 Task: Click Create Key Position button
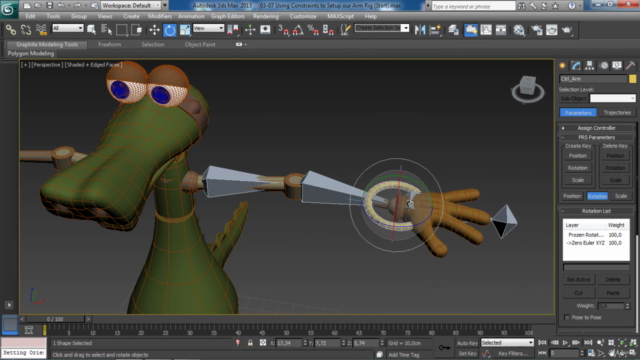click(x=578, y=156)
